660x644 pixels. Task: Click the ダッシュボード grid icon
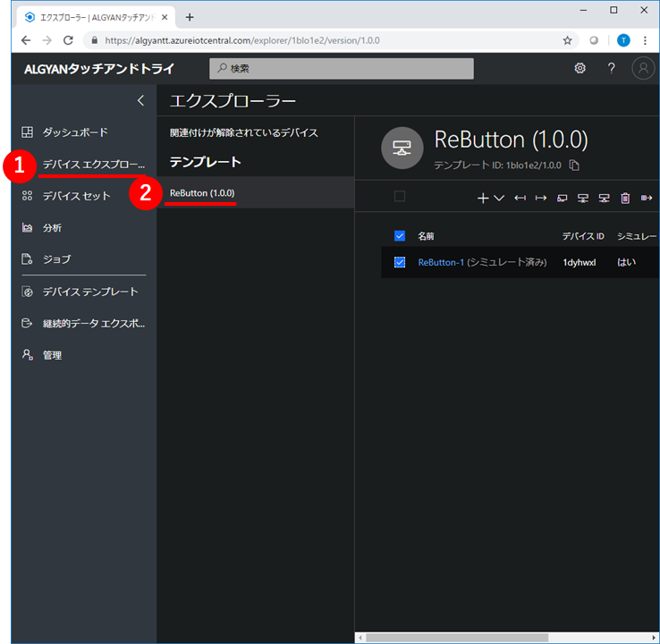click(x=27, y=132)
